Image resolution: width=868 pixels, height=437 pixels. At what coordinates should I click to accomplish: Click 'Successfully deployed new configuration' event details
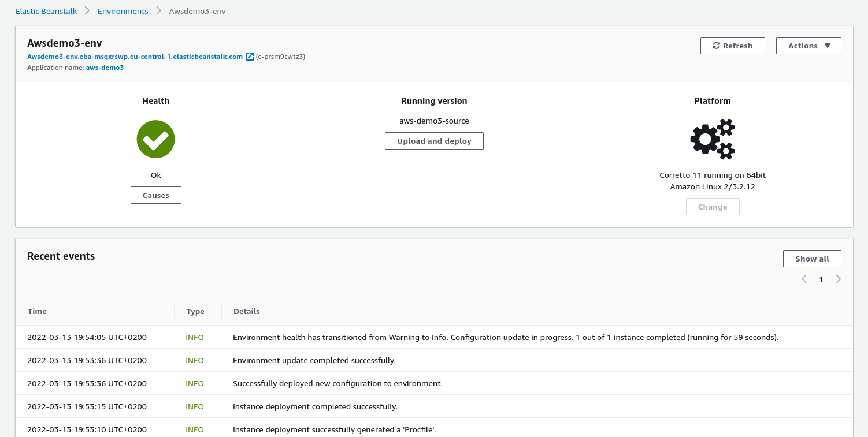(337, 383)
